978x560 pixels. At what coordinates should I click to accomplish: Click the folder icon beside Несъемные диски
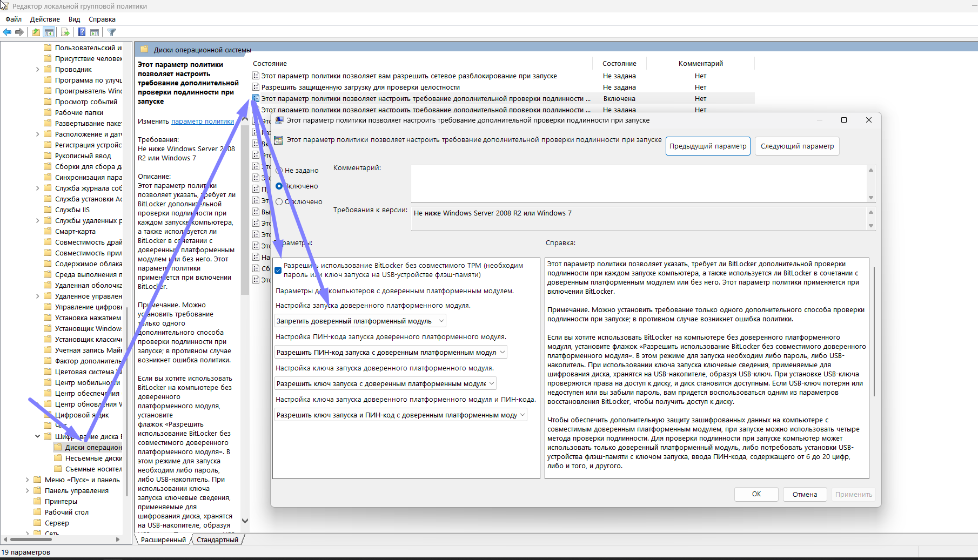coord(58,458)
